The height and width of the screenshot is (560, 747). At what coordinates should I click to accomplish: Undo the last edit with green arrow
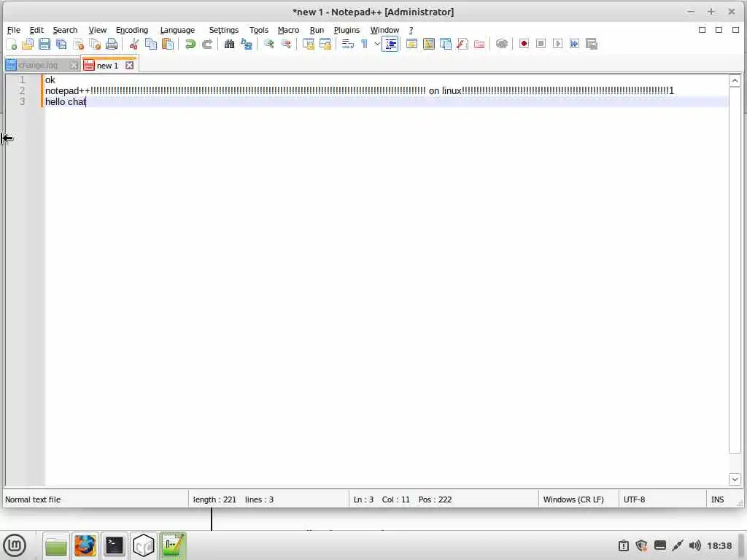click(190, 44)
